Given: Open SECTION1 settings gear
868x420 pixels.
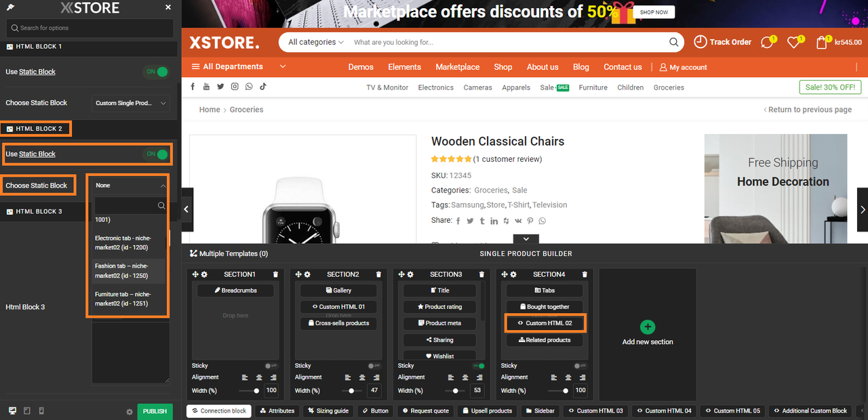Looking at the screenshot, I should 204,274.
